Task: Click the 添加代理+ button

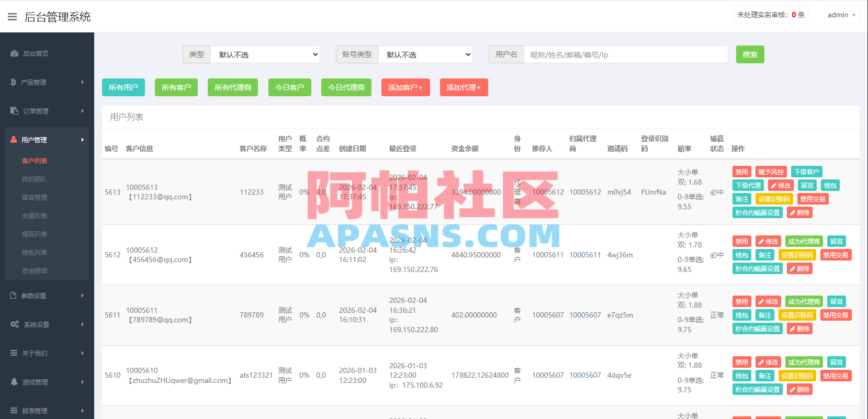Action: (464, 87)
